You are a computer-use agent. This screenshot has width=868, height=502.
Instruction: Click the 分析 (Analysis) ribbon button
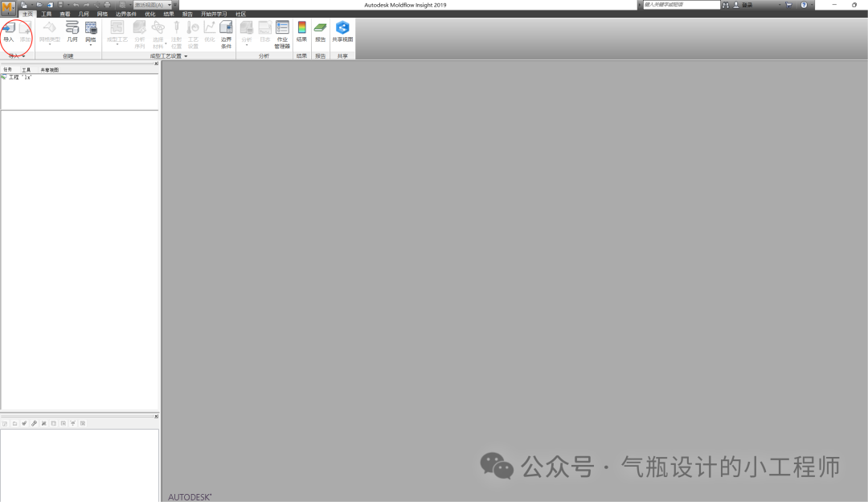point(247,33)
